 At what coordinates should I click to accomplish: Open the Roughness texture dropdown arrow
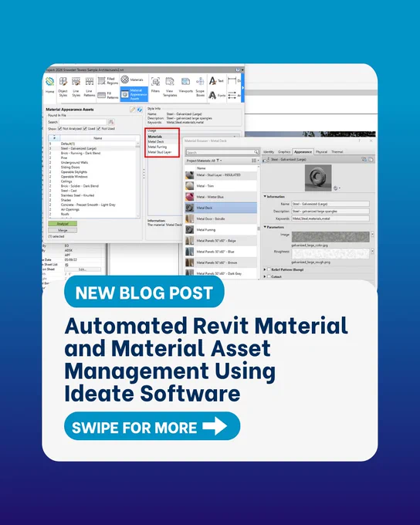[372, 251]
